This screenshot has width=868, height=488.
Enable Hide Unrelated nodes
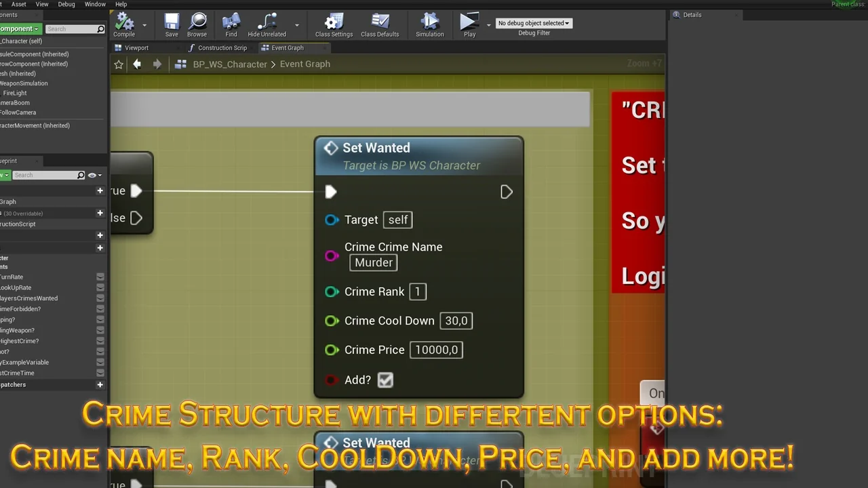coord(267,25)
